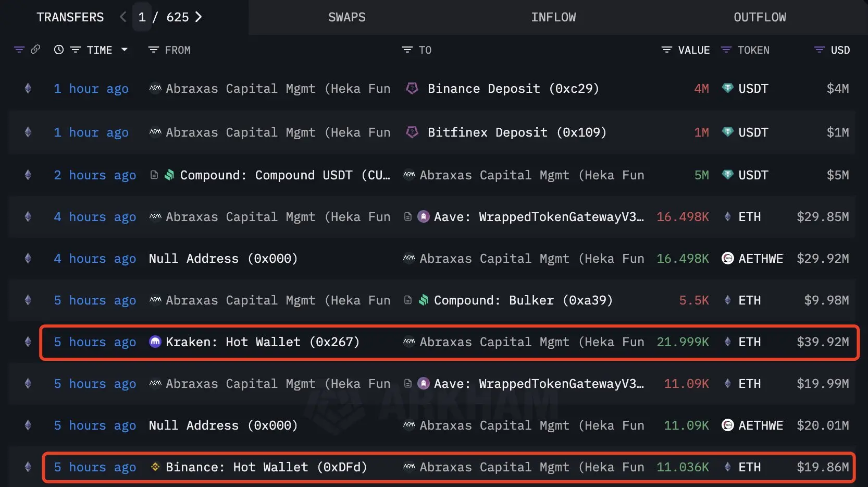
Task: Click ETH token icon in $39.92M row
Action: coord(728,342)
